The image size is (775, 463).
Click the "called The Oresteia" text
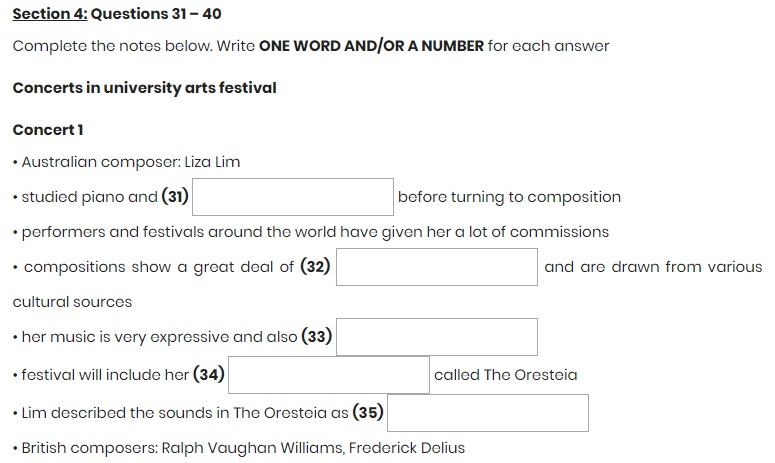click(505, 375)
